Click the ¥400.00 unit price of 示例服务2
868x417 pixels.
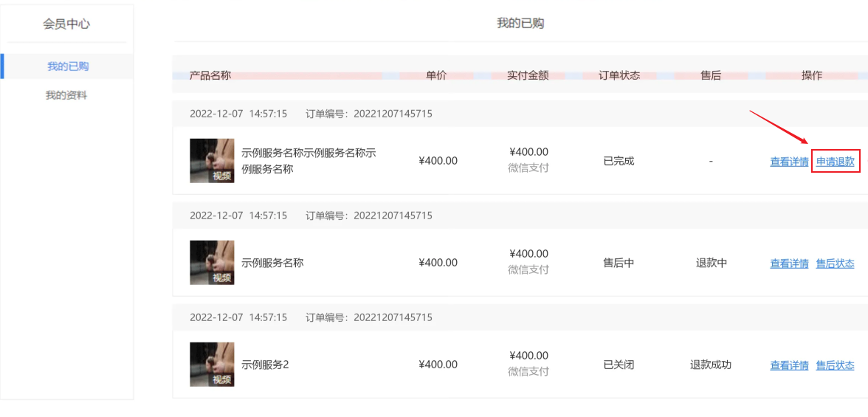point(438,365)
